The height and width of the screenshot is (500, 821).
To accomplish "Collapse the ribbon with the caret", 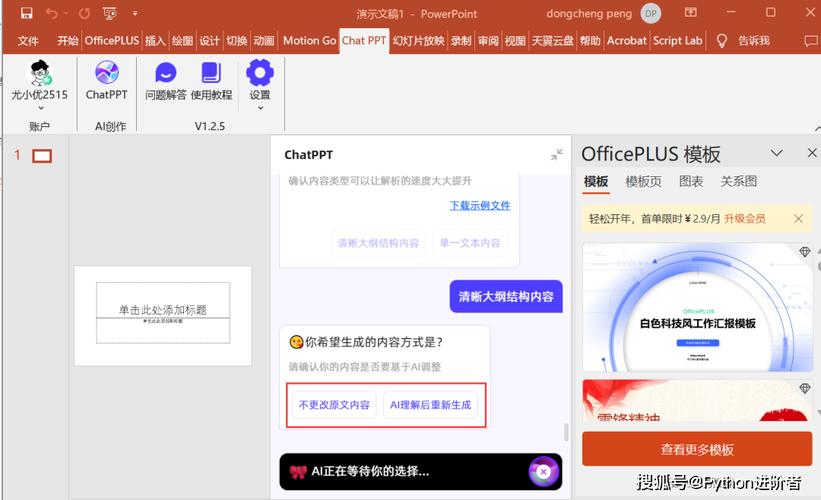I will point(817,129).
